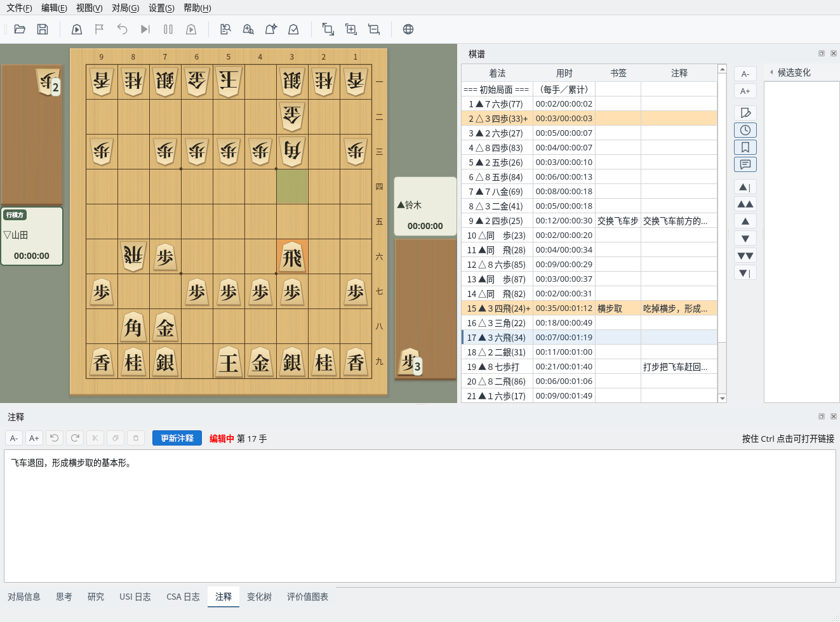This screenshot has width=840, height=622.
Task: Click the enlarge board icon with plus
Action: pos(350,29)
